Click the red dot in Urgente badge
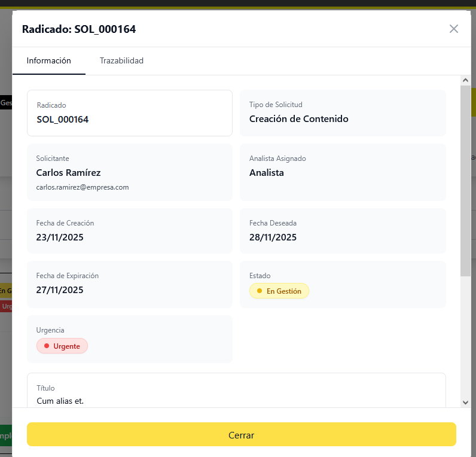Viewport: 476px width, 457px height. 47,346
